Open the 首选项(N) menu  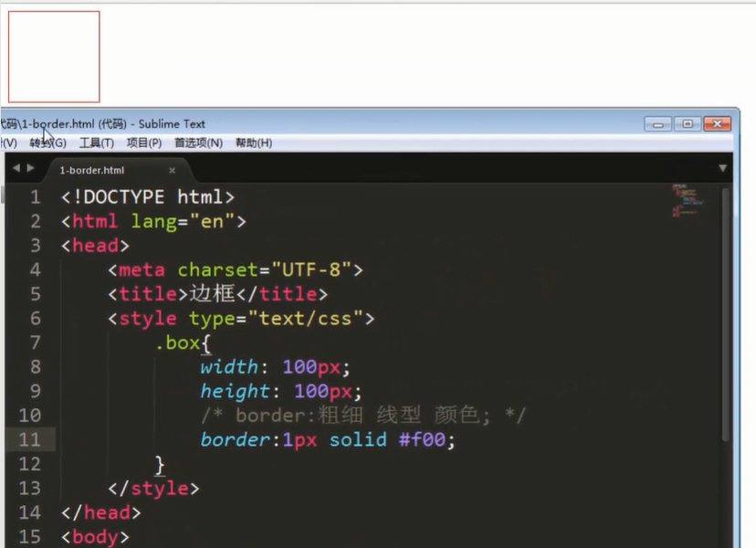197,142
